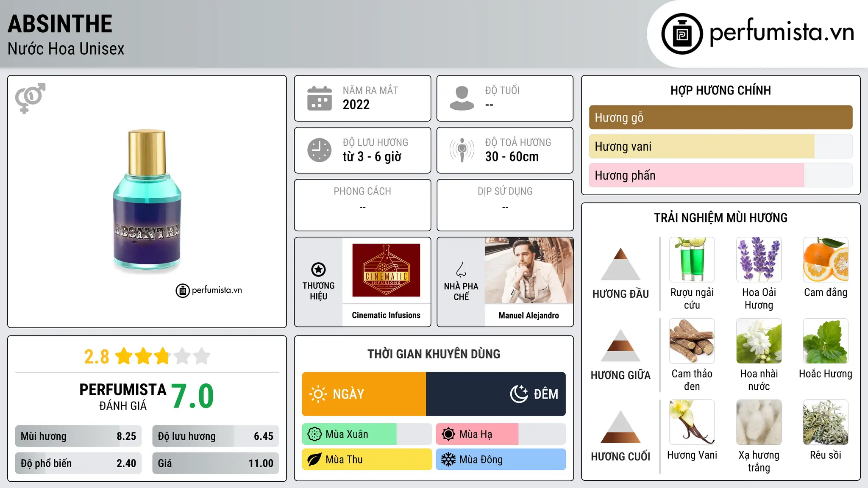Click the nose perfumer icon

point(461,269)
